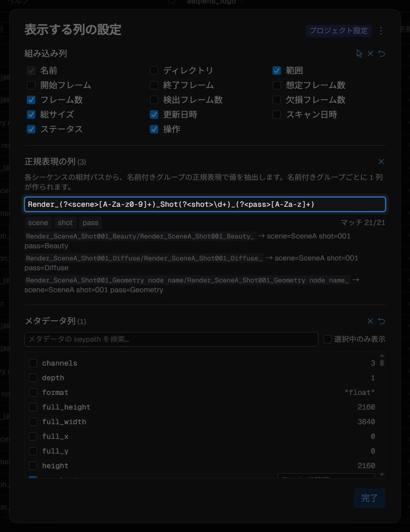
Task: Click the pointer select icon for built-in columns
Action: point(359,53)
